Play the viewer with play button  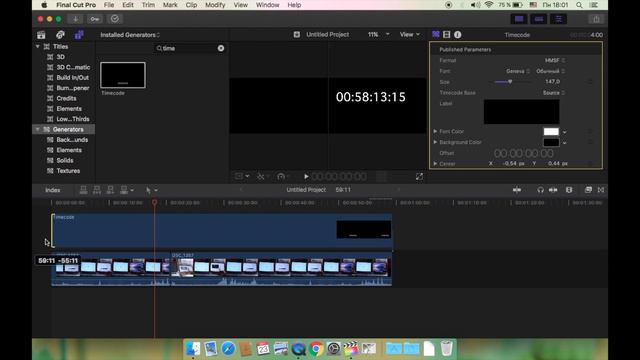tap(306, 176)
